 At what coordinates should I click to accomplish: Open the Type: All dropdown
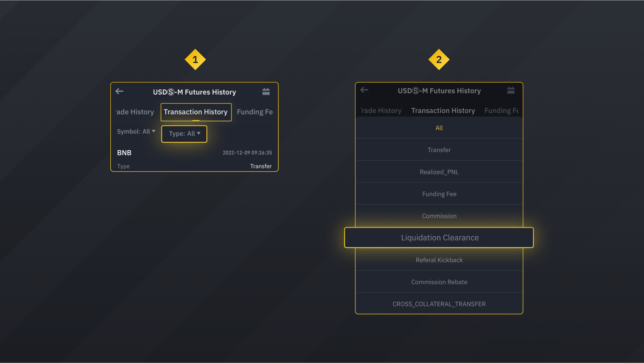(x=184, y=134)
